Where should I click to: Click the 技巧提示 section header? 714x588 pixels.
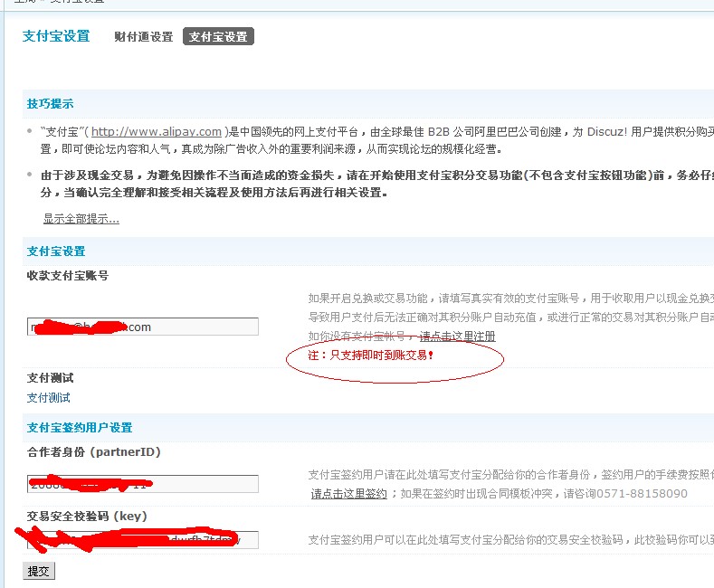pyautogui.click(x=50, y=104)
